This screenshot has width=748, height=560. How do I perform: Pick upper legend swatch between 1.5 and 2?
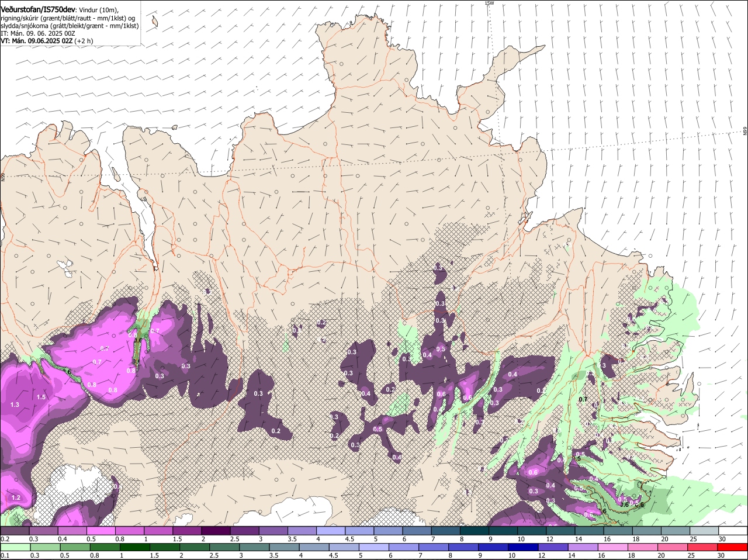click(x=187, y=531)
